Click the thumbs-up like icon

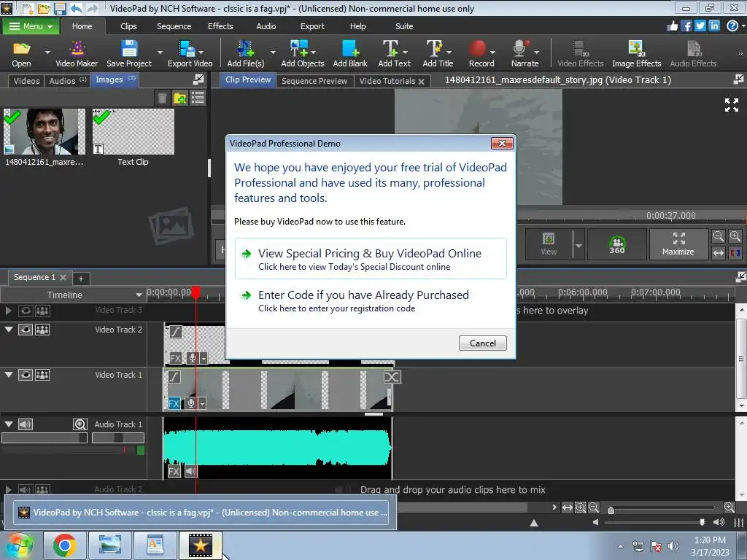(x=673, y=26)
